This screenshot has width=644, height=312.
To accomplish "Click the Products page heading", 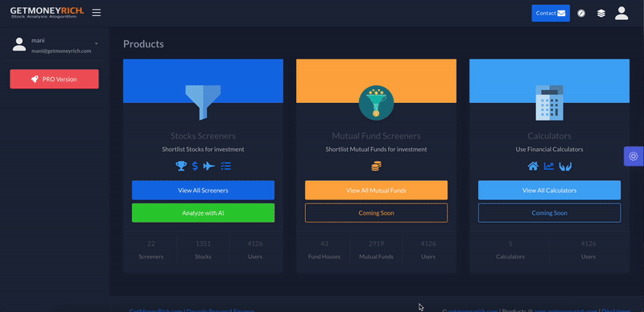I will tap(143, 44).
